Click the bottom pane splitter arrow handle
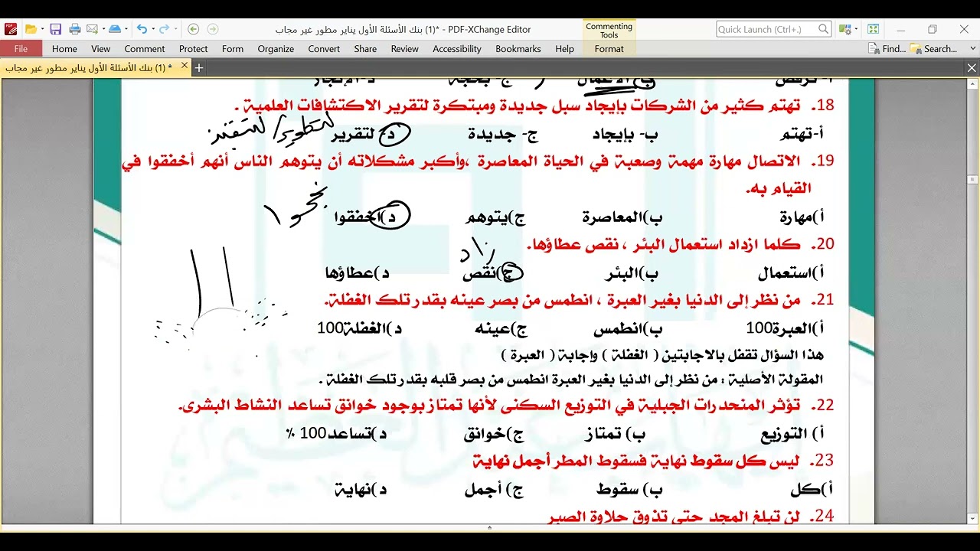 coord(490,527)
